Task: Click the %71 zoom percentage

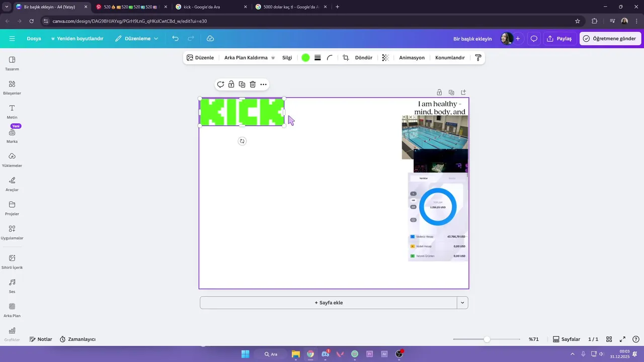Action: (533, 339)
